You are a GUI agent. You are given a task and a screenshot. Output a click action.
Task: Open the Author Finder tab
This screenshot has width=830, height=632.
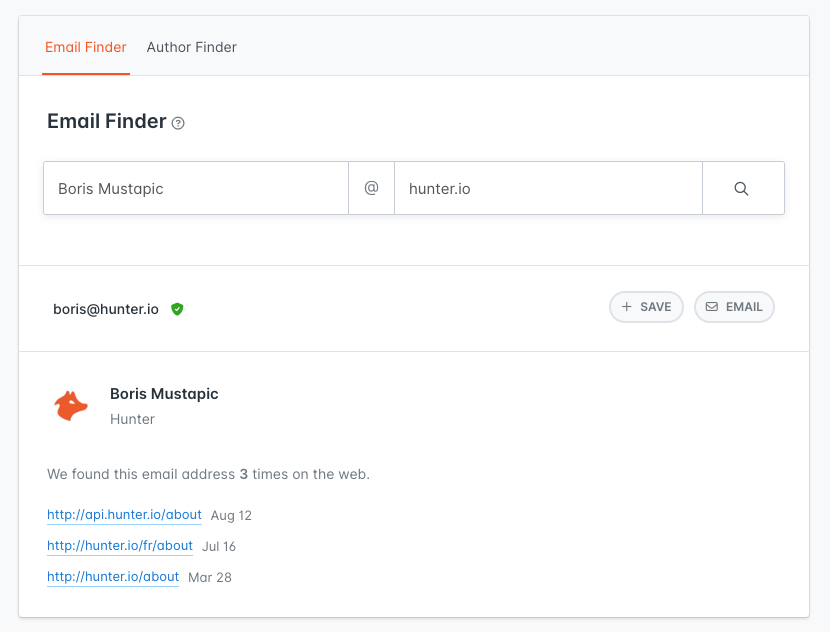click(192, 48)
